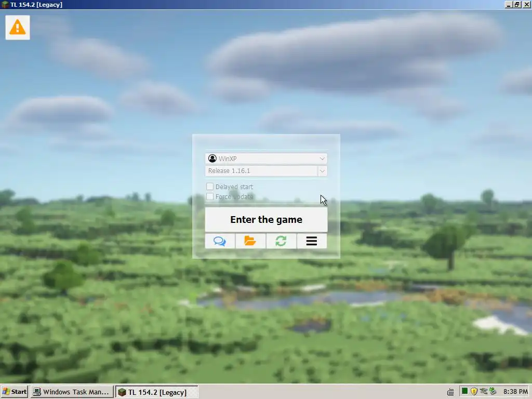Open the hamburger settings menu button
Image resolution: width=532 pixels, height=399 pixels.
[312, 241]
